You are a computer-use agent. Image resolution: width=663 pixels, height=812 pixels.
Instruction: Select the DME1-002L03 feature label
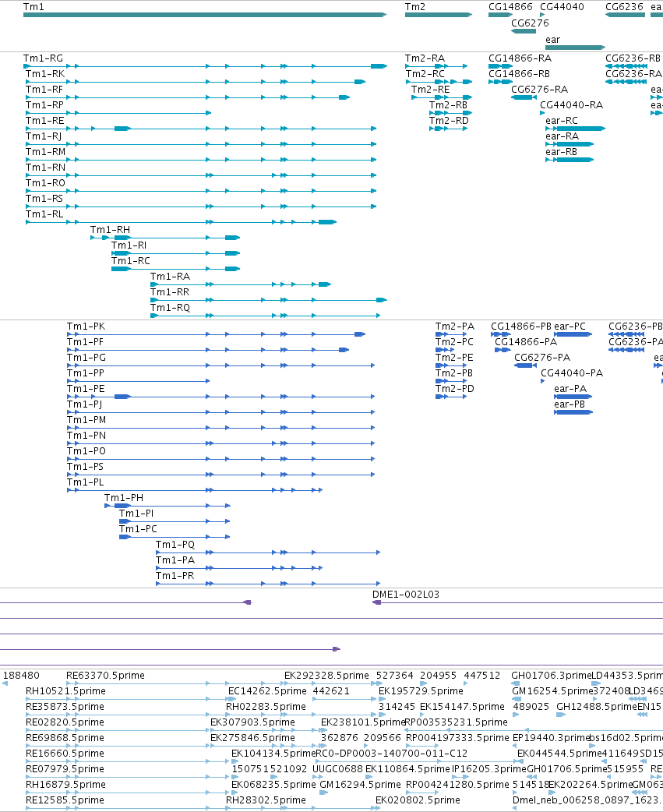click(406, 594)
